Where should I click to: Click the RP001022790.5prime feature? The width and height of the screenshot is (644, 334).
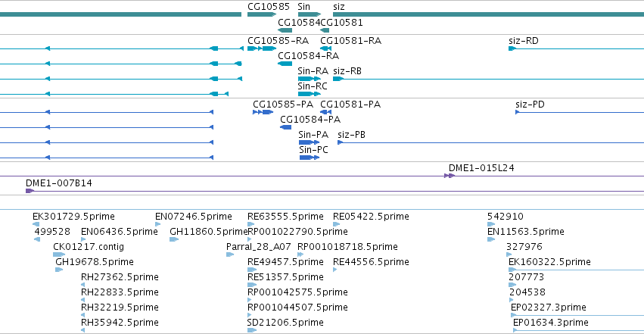click(249, 239)
